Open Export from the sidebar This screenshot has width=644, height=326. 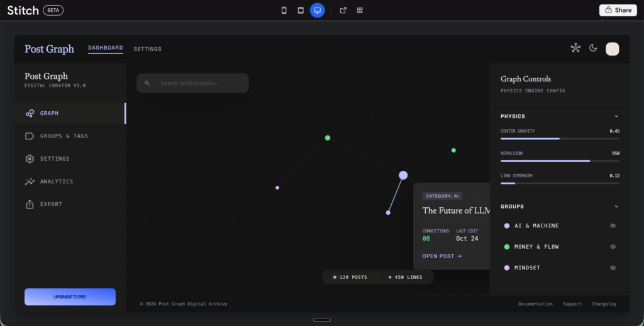(51, 204)
